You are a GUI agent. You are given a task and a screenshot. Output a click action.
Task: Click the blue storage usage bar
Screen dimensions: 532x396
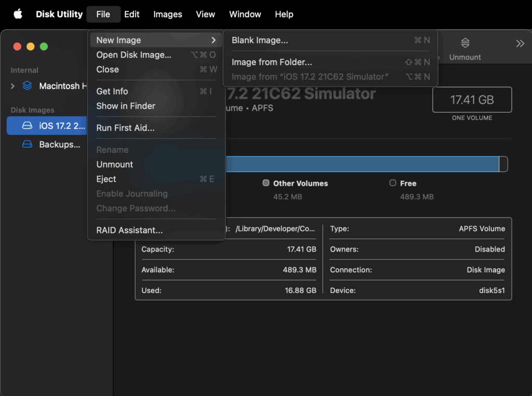(362, 164)
